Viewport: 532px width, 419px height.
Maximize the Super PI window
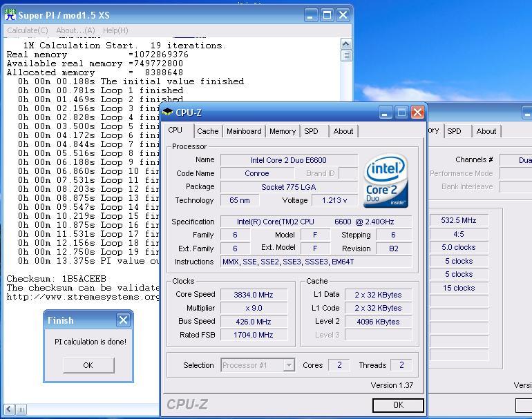point(327,15)
